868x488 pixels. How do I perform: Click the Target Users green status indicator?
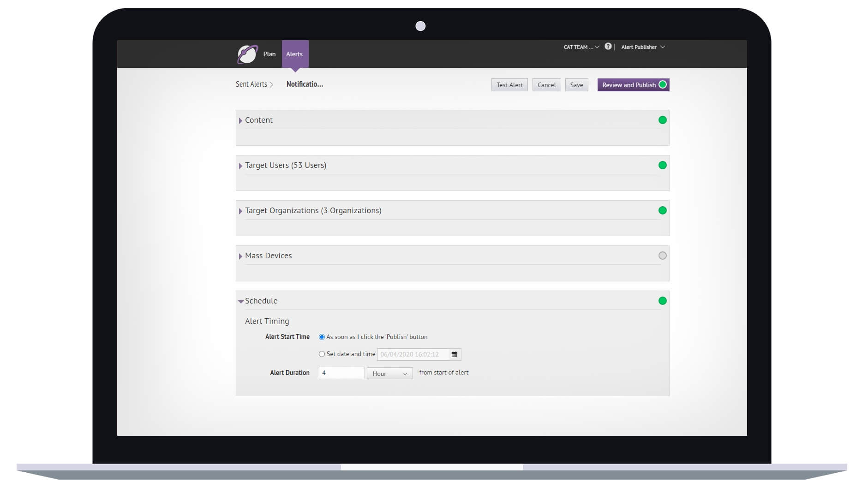coord(662,165)
